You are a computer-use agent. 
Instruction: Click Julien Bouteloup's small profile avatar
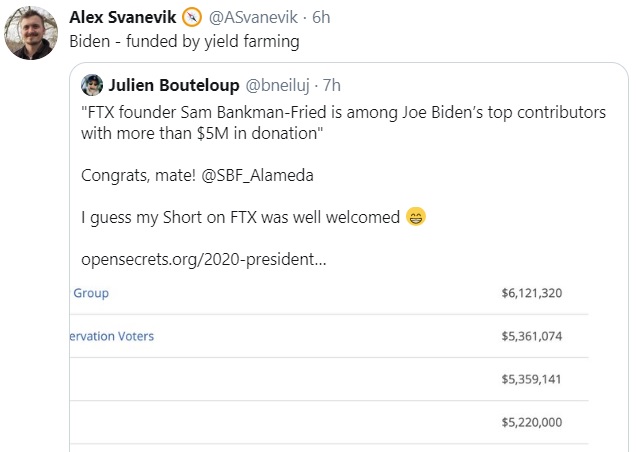tap(92, 84)
